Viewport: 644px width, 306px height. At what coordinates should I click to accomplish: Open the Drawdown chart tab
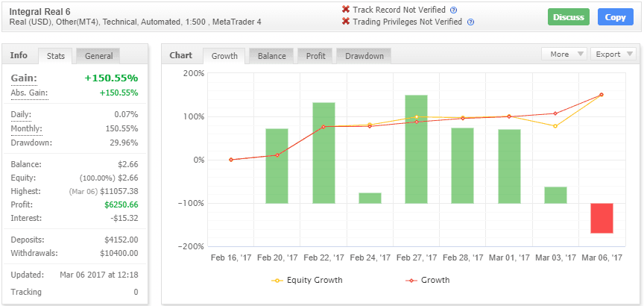coord(364,56)
